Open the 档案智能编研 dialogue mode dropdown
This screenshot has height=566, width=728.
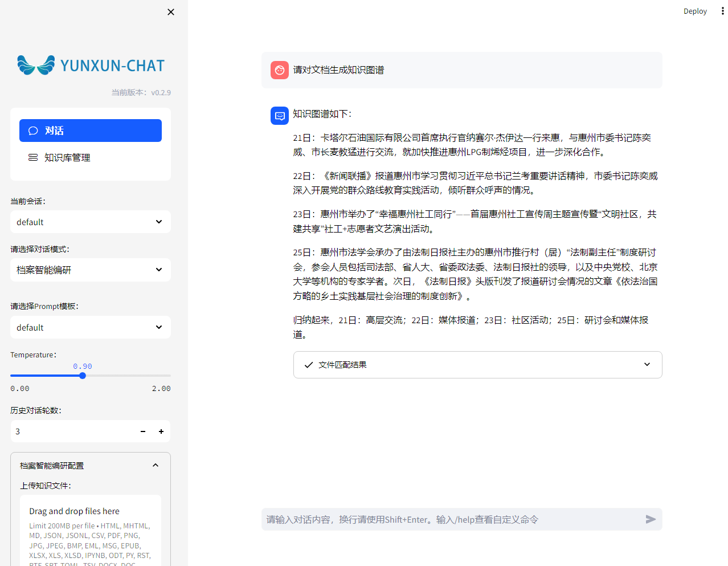(x=91, y=270)
